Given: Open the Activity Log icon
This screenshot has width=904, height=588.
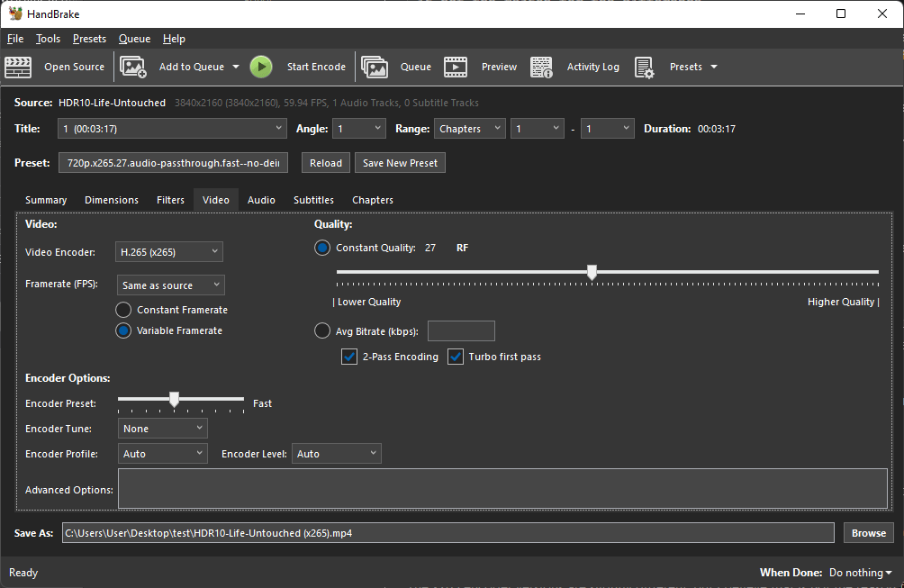Looking at the screenshot, I should (x=540, y=67).
